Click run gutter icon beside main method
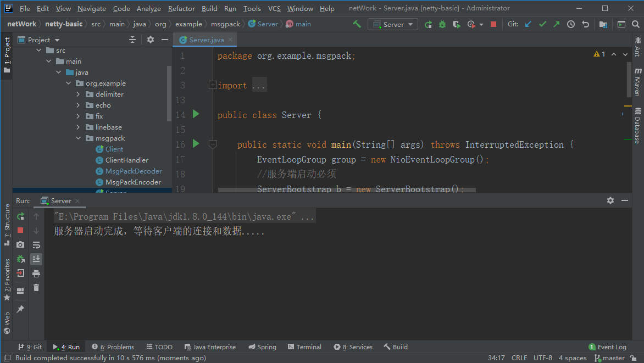Screen dimensions: 644x363 (x=196, y=144)
